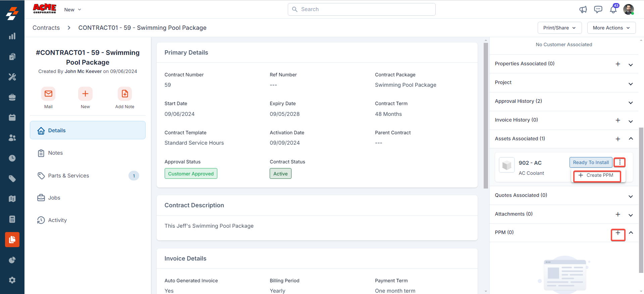Viewport: 644px width, 294px height.
Task: Select Create PPM from the menu
Action: click(597, 175)
